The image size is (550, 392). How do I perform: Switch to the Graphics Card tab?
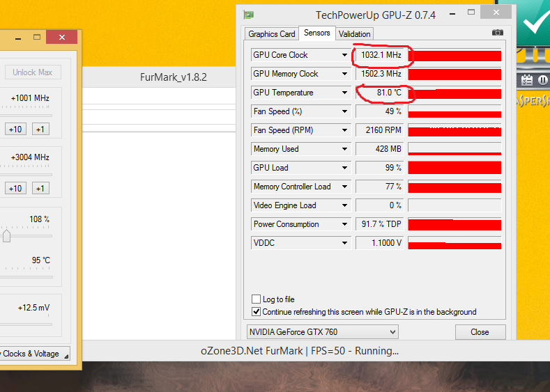click(x=271, y=34)
